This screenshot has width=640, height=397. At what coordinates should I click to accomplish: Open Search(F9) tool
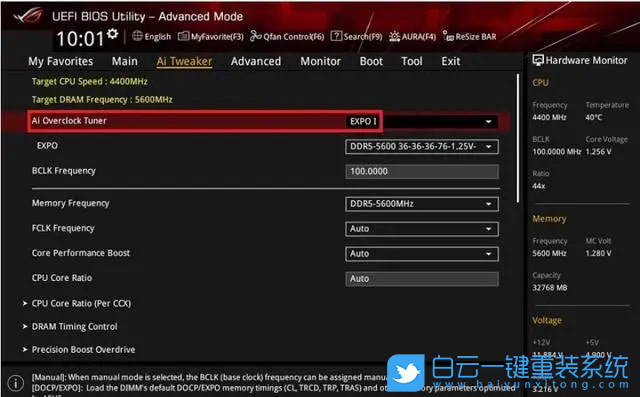(356, 36)
